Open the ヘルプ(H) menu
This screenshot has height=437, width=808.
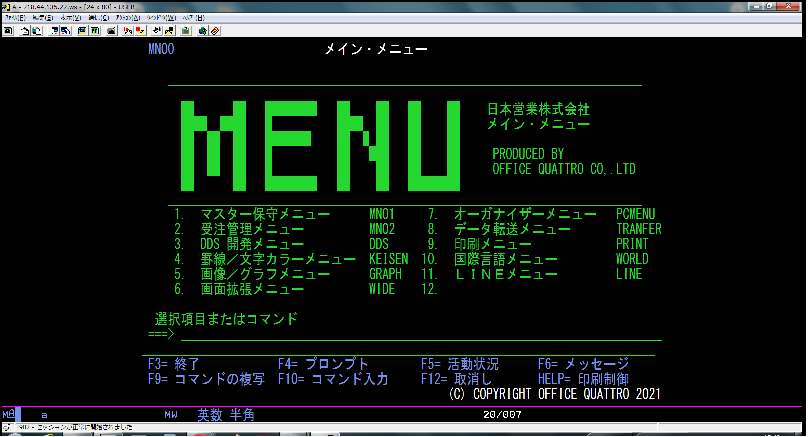pyautogui.click(x=190, y=18)
